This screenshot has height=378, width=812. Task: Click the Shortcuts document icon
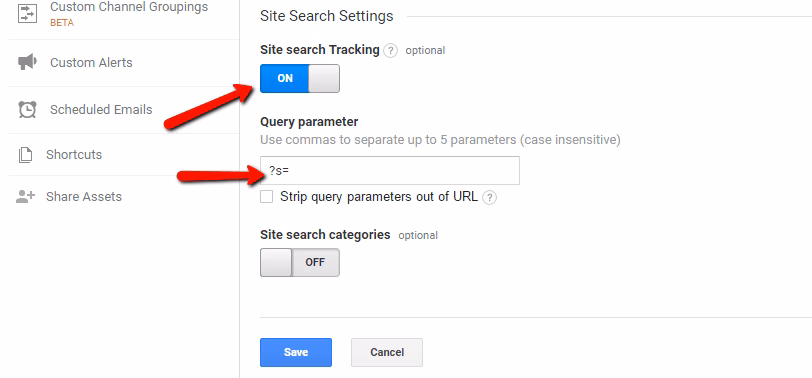click(25, 155)
